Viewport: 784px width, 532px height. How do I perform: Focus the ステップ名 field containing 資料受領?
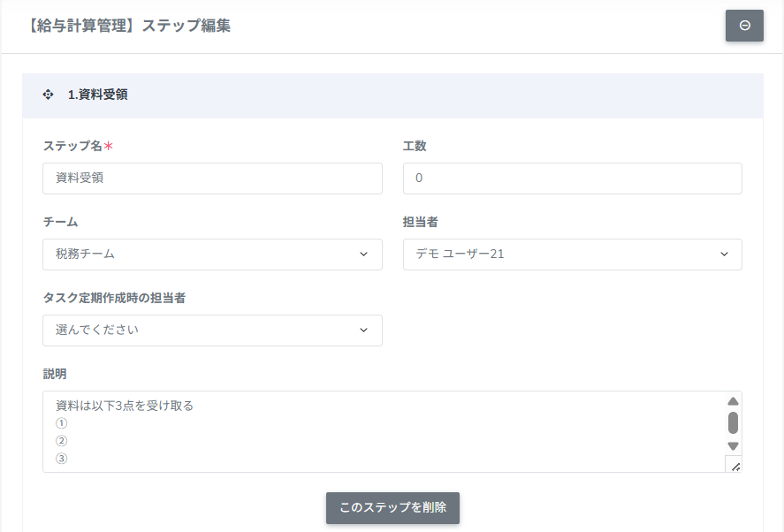[212, 179]
